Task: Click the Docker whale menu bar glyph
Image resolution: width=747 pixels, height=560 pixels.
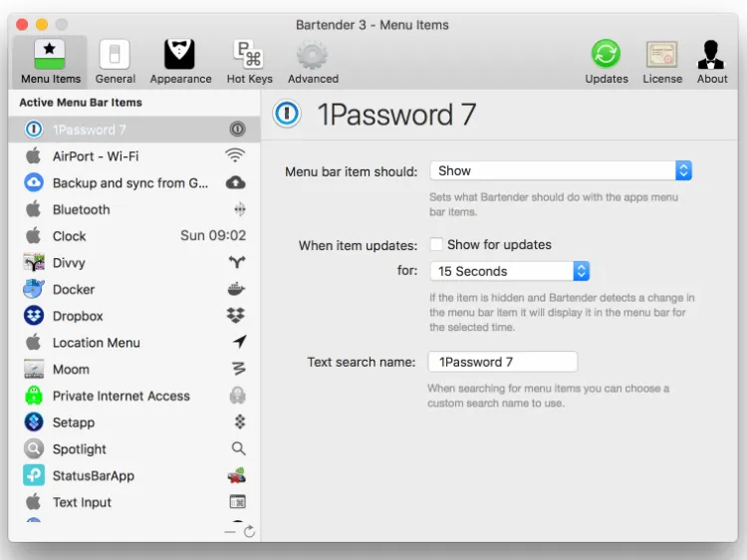Action: coord(237,289)
